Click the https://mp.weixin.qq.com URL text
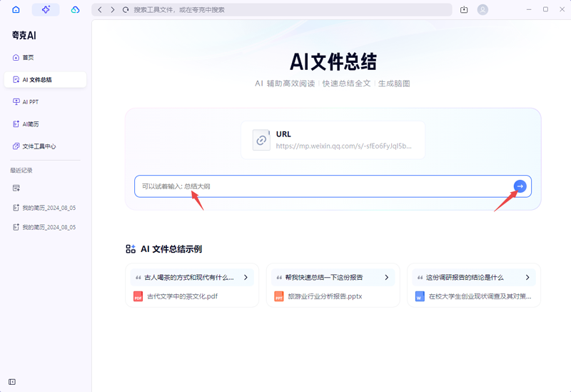 coord(344,146)
